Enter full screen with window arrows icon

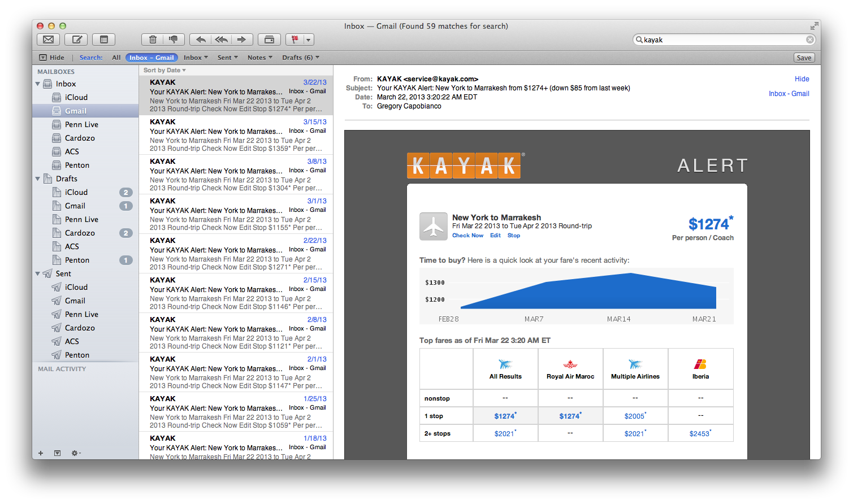pyautogui.click(x=814, y=26)
